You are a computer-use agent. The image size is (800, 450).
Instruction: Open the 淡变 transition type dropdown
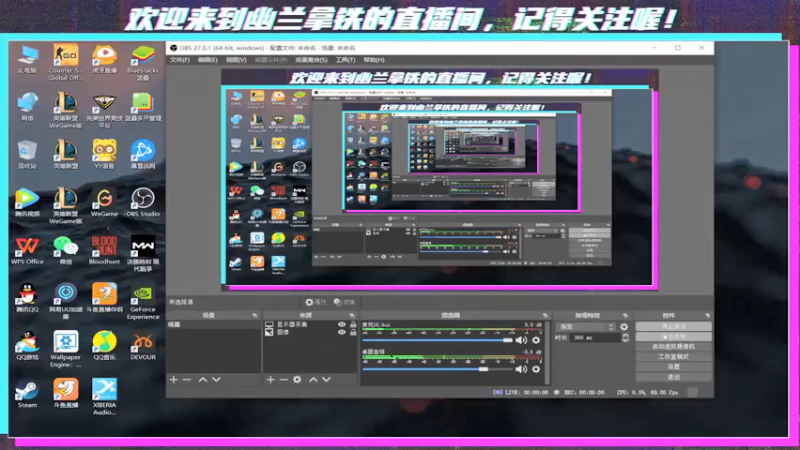(586, 327)
